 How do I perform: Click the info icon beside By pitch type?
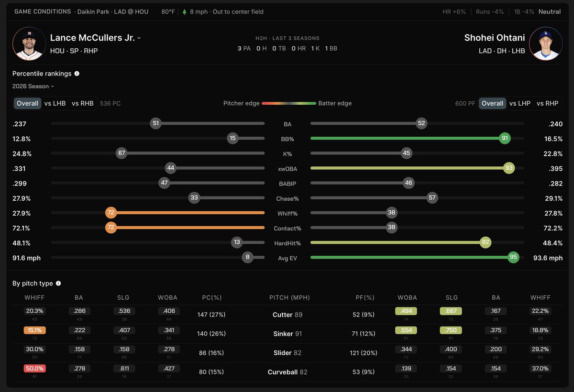point(58,283)
